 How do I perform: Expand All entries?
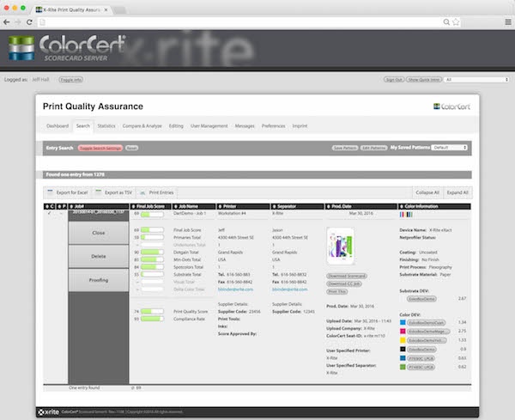(x=457, y=192)
